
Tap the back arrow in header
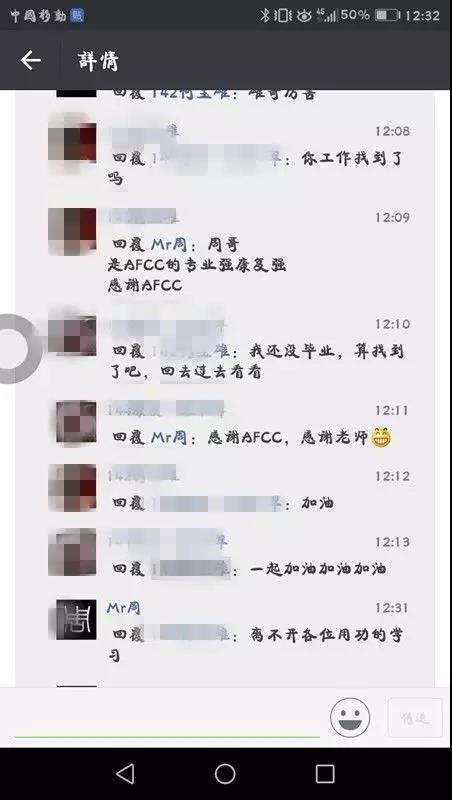pyautogui.click(x=30, y=61)
